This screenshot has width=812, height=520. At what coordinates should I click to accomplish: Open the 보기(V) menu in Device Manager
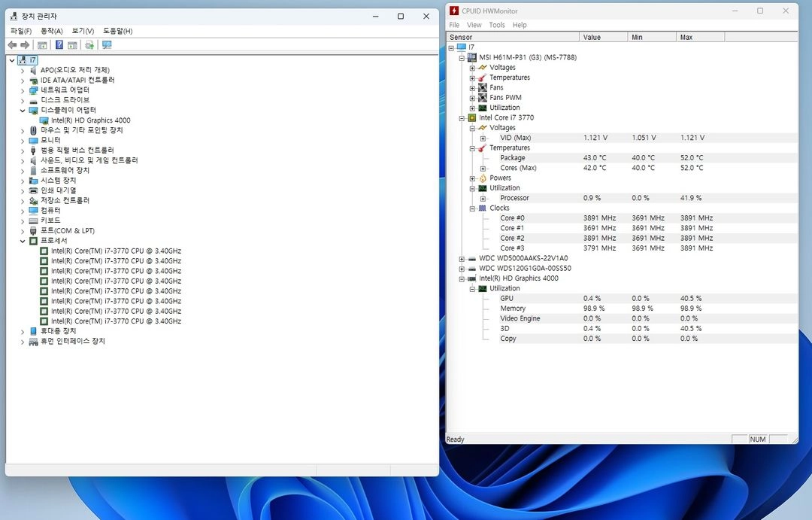83,31
